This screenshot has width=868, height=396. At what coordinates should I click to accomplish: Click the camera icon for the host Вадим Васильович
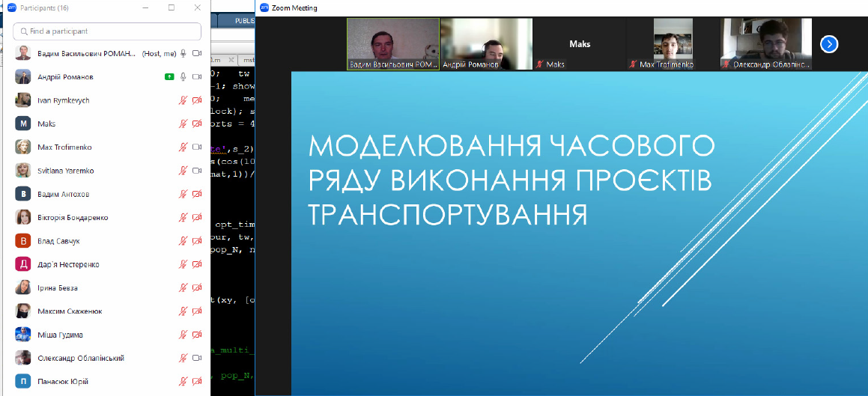197,53
